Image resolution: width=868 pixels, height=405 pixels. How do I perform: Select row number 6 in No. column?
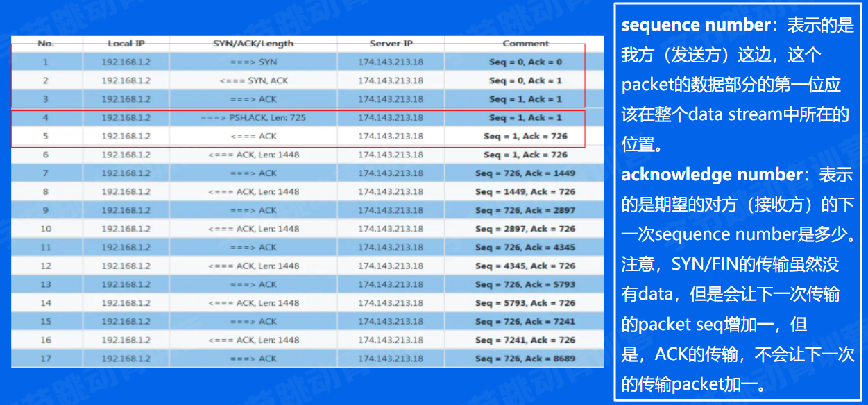pyautogui.click(x=46, y=155)
